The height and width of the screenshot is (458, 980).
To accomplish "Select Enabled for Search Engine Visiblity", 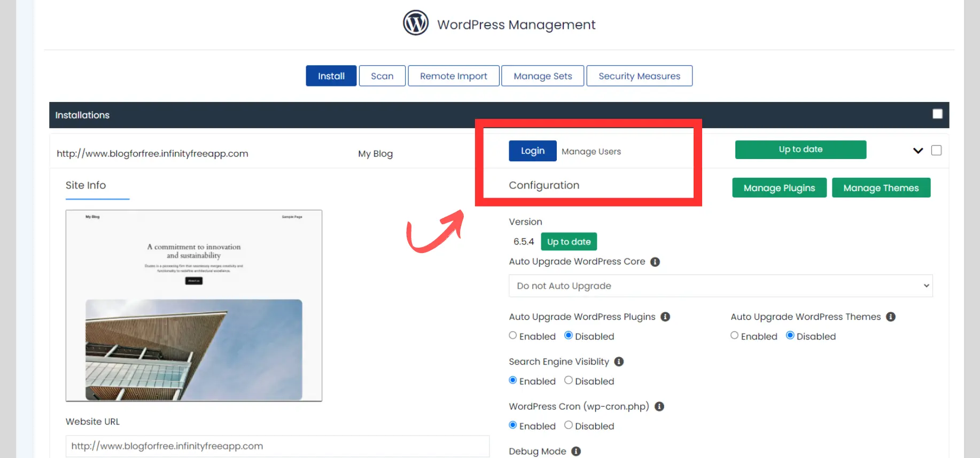I will (513, 380).
